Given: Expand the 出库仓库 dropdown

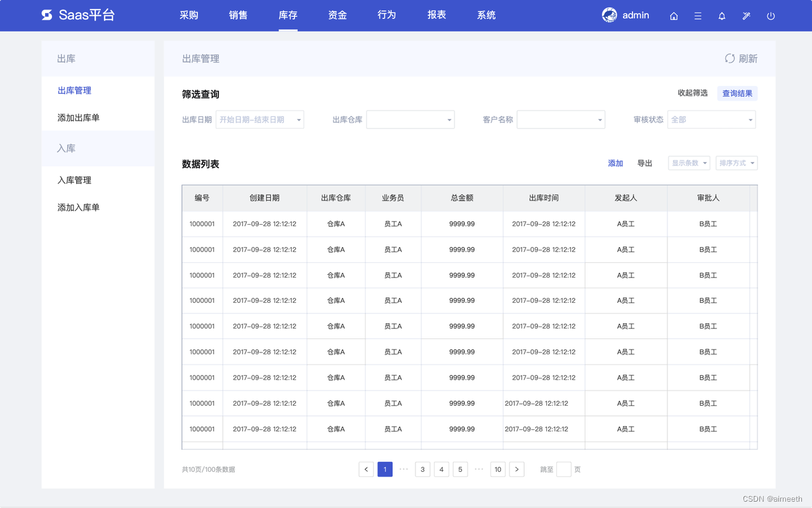Looking at the screenshot, I should pos(410,119).
